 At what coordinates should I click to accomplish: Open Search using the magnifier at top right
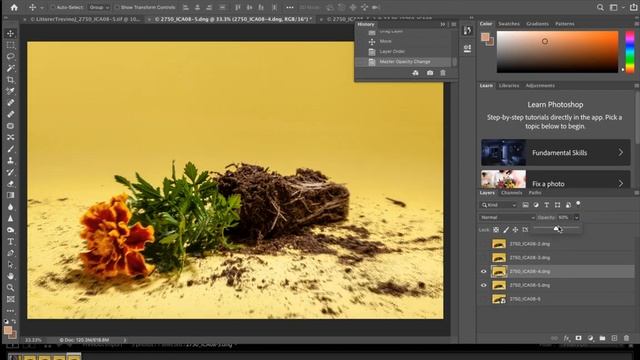[x=600, y=7]
